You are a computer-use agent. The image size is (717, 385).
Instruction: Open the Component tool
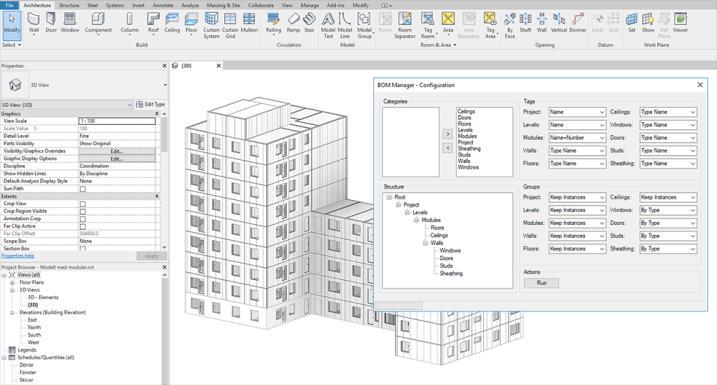pos(98,24)
